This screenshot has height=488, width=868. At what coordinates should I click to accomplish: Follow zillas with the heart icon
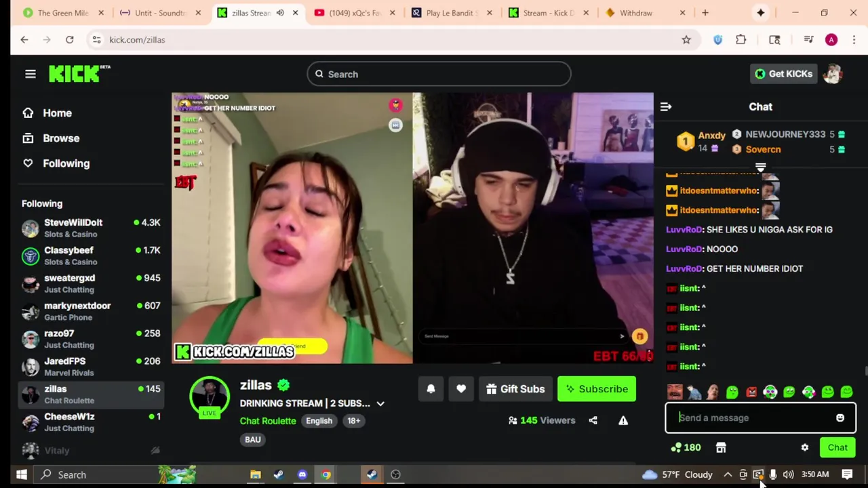(461, 389)
